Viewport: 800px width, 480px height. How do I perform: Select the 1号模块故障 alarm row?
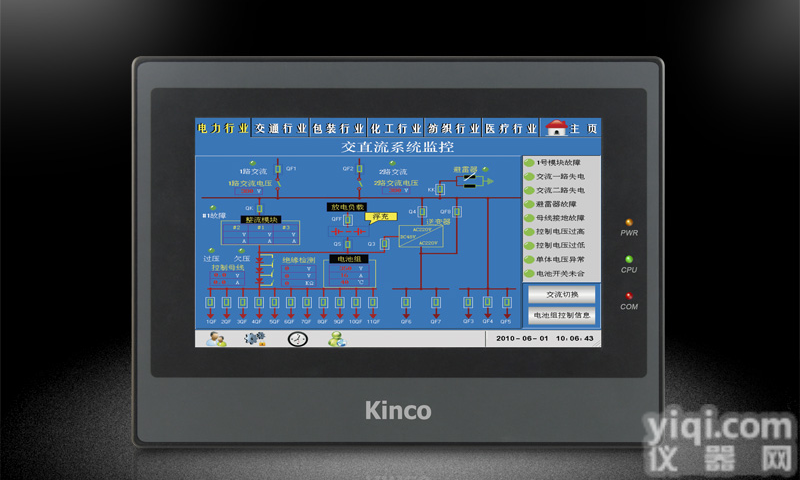(555, 163)
